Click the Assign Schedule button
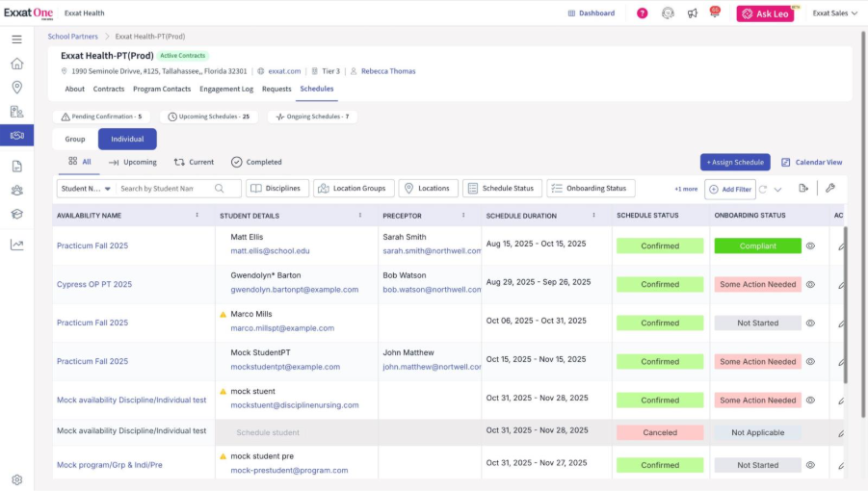 click(x=735, y=163)
